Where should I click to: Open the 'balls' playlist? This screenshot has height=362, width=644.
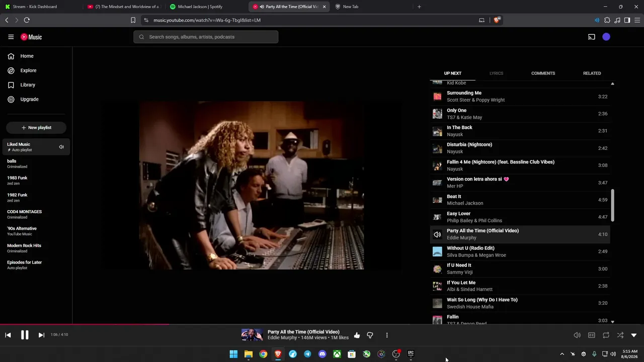coord(36,164)
